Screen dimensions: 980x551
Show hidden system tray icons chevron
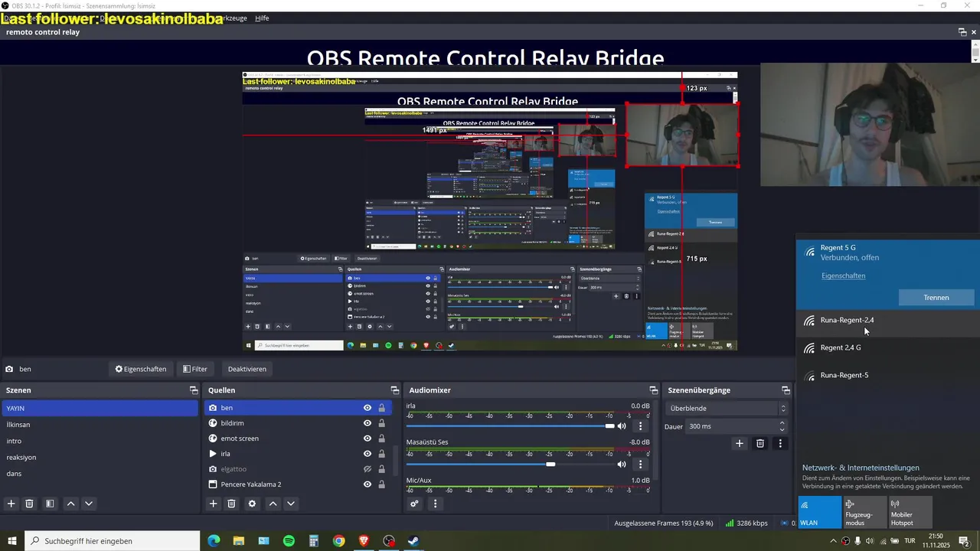coord(833,541)
